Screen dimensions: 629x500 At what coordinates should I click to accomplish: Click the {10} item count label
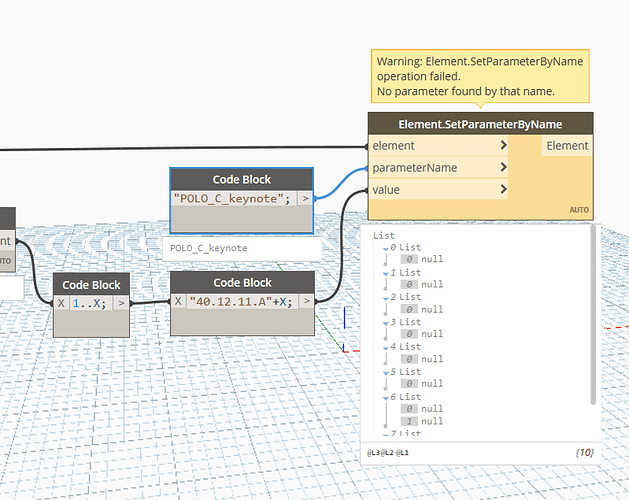coord(584,453)
